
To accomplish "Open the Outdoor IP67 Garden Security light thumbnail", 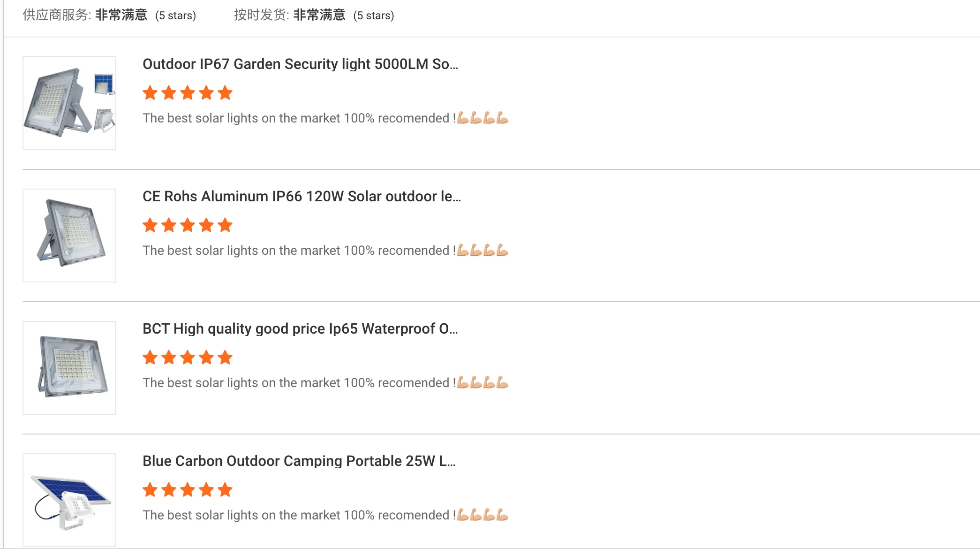I will tap(69, 103).
